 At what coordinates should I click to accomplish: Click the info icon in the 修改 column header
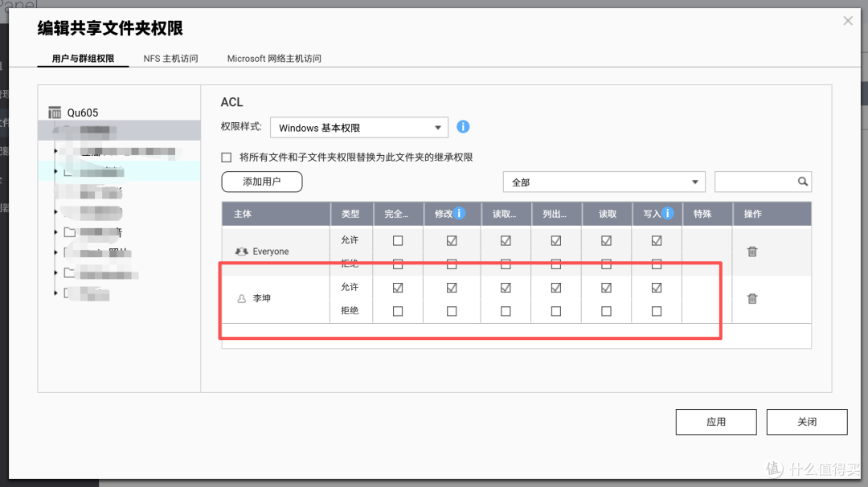459,213
